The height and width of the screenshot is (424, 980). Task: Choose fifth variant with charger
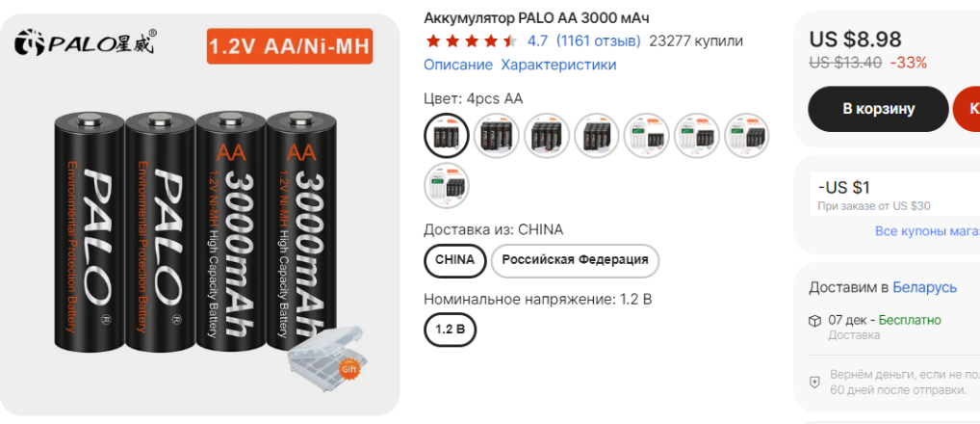click(647, 136)
